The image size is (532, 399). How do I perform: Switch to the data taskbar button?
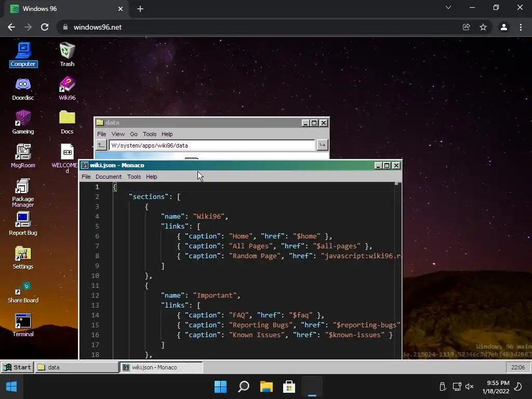coord(77,367)
